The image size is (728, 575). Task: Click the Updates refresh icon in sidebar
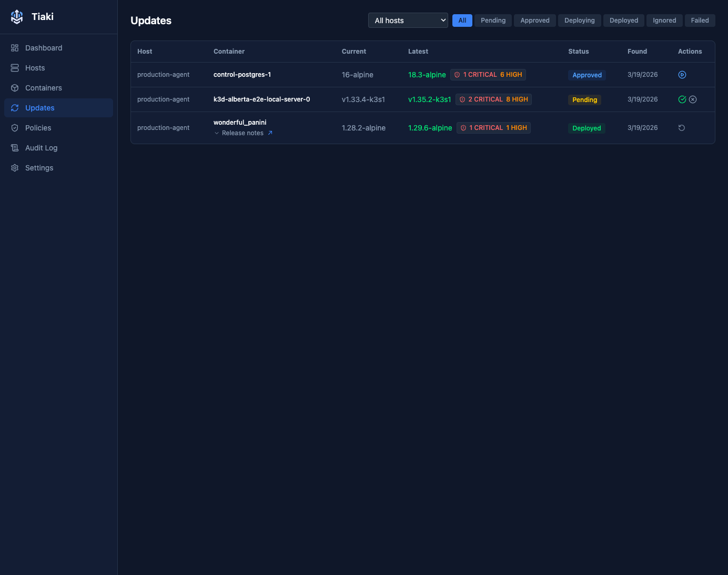15,108
